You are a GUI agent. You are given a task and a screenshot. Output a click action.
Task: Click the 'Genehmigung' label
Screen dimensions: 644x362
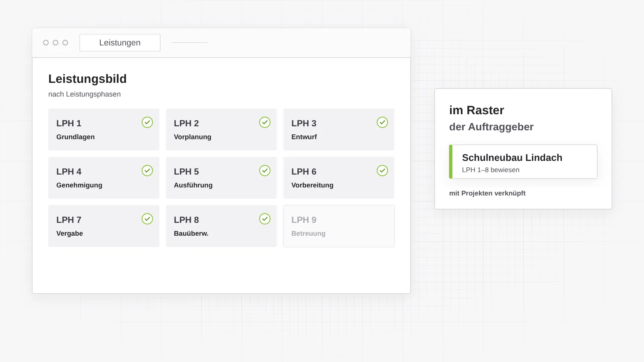79,185
